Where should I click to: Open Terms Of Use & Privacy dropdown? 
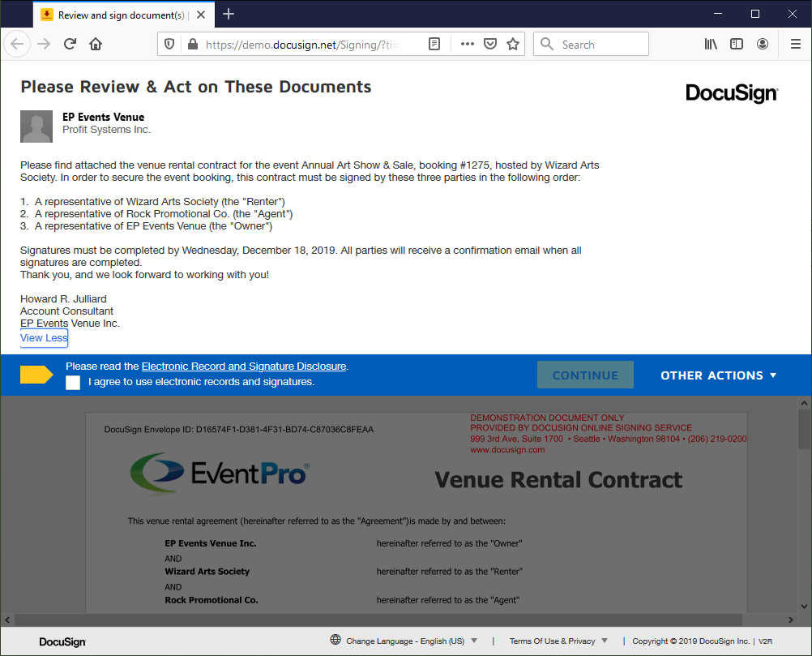558,641
